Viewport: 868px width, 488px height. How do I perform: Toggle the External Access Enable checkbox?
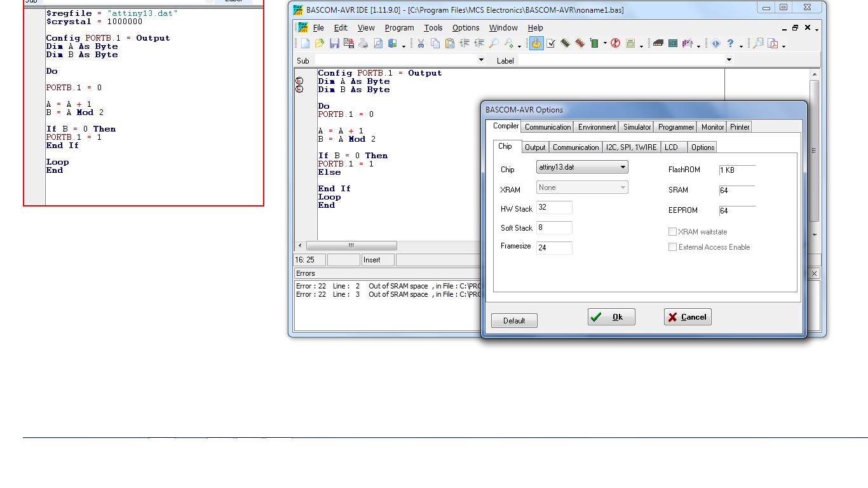click(672, 247)
